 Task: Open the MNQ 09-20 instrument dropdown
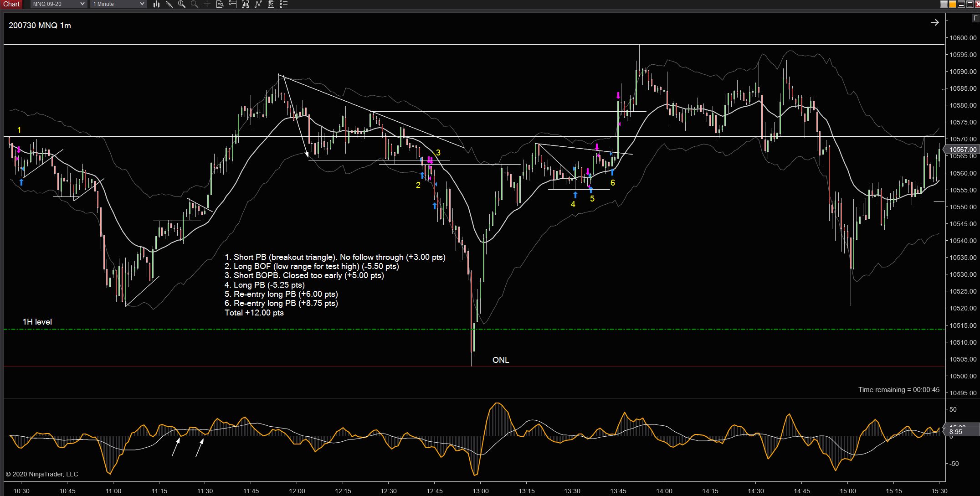(59, 4)
